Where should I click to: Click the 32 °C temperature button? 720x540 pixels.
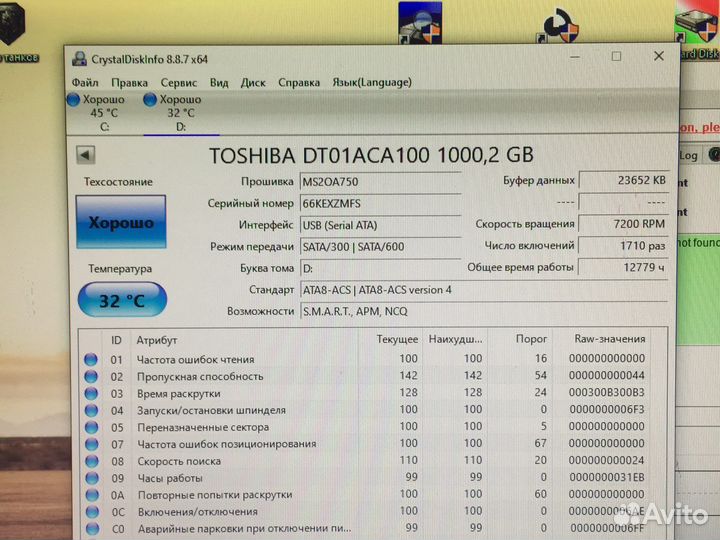122,300
